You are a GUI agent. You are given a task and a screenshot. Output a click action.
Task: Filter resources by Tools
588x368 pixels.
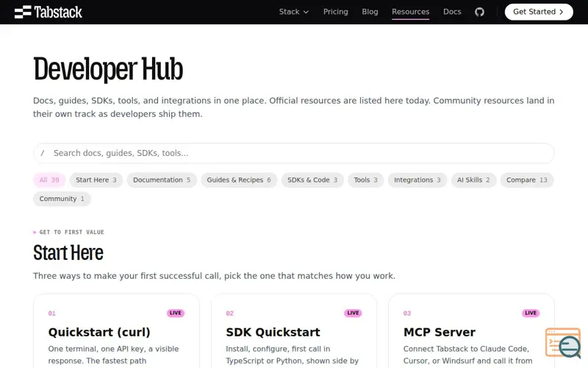pos(365,180)
